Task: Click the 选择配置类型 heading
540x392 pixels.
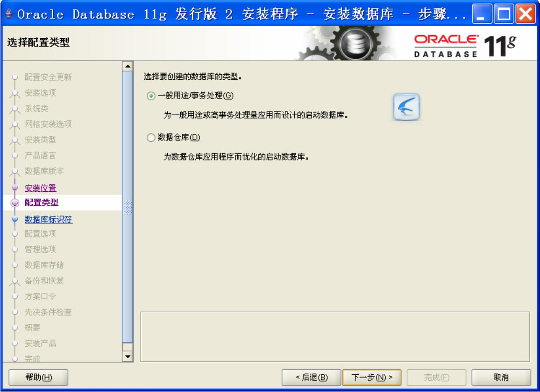Action: [38, 42]
